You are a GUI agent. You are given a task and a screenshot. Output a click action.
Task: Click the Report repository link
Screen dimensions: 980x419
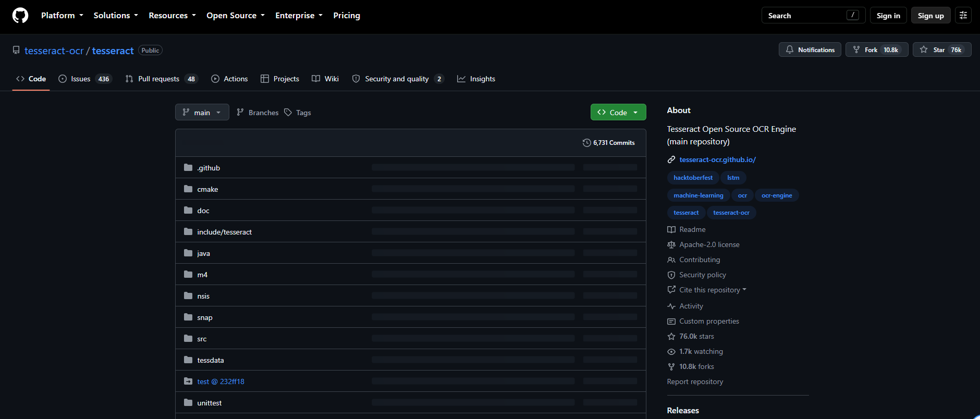click(695, 381)
